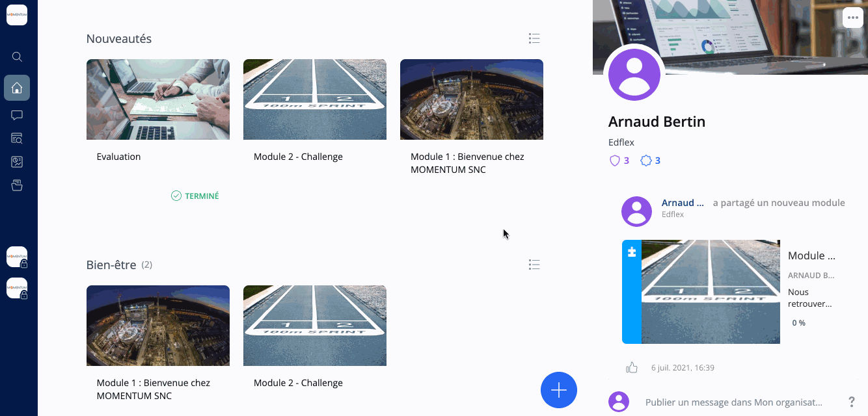
Task: Click the 'Nous retrouver...' post description
Action: point(810,298)
